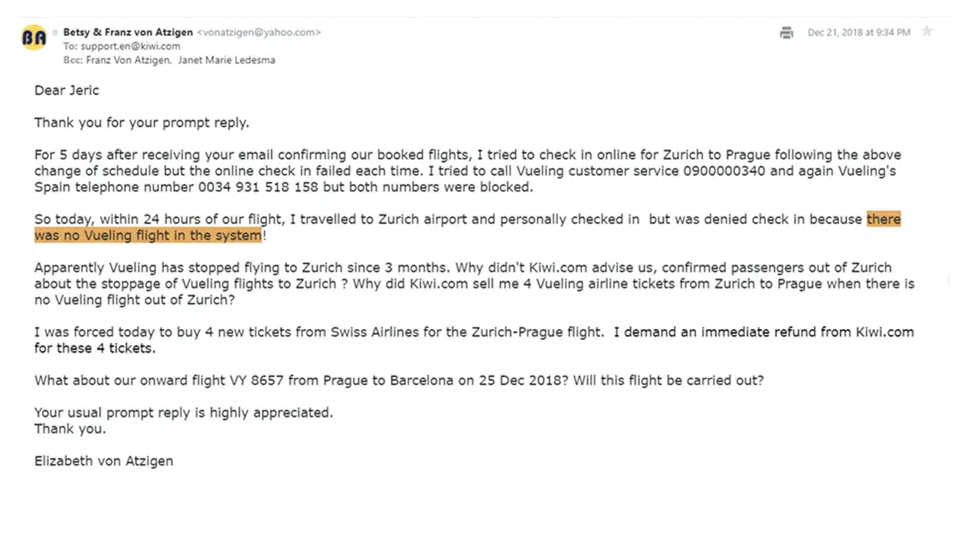Print this email using printer icon

point(786,32)
